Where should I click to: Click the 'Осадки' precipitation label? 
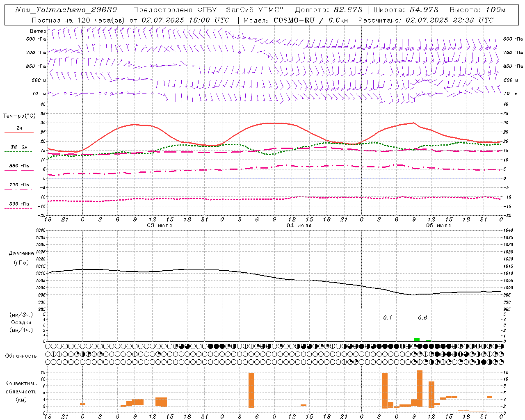tap(21, 322)
